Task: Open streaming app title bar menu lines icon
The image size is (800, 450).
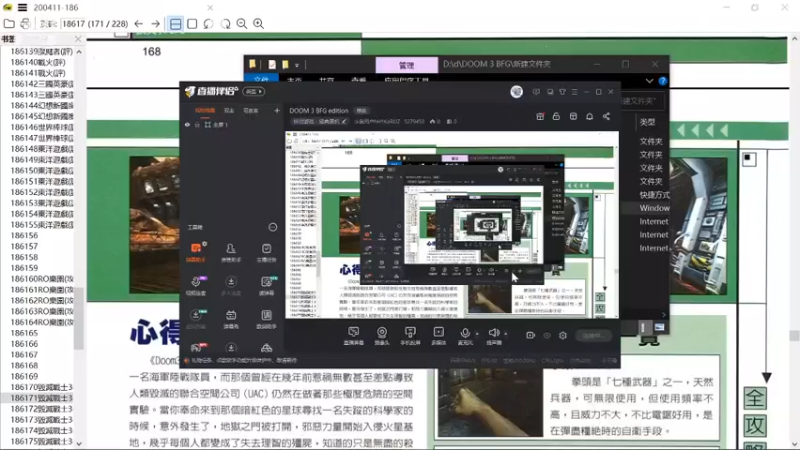Action: click(x=574, y=92)
